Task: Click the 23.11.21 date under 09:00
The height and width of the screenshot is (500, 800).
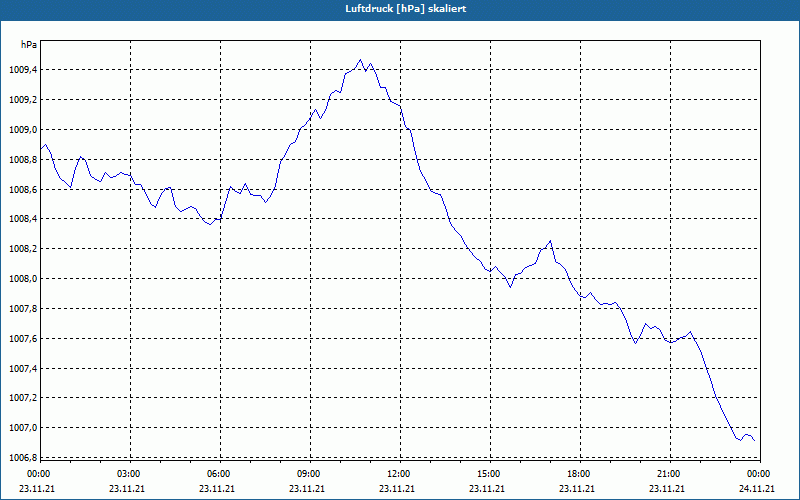Action: 307,489
